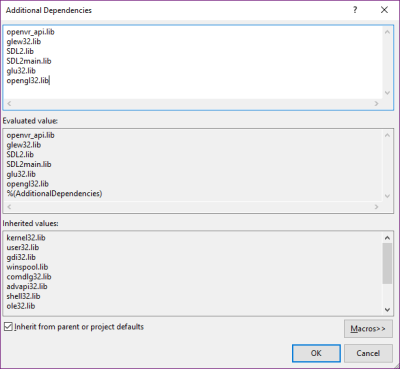
Task: Click scroll-up arrow in Inherited values list
Action: [x=387, y=238]
